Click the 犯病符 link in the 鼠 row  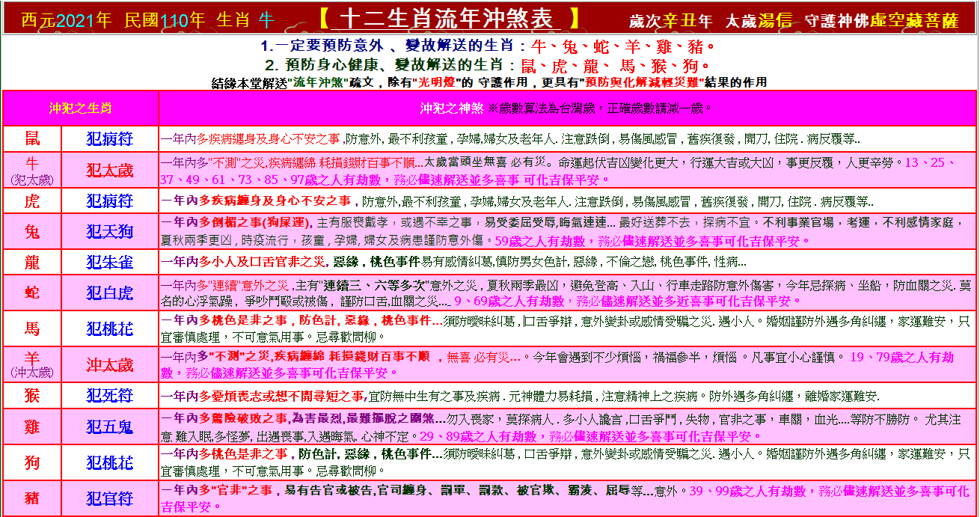110,138
